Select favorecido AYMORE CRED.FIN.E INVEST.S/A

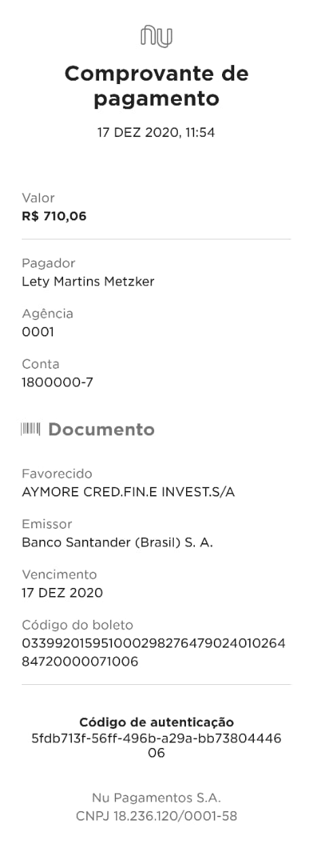(128, 492)
